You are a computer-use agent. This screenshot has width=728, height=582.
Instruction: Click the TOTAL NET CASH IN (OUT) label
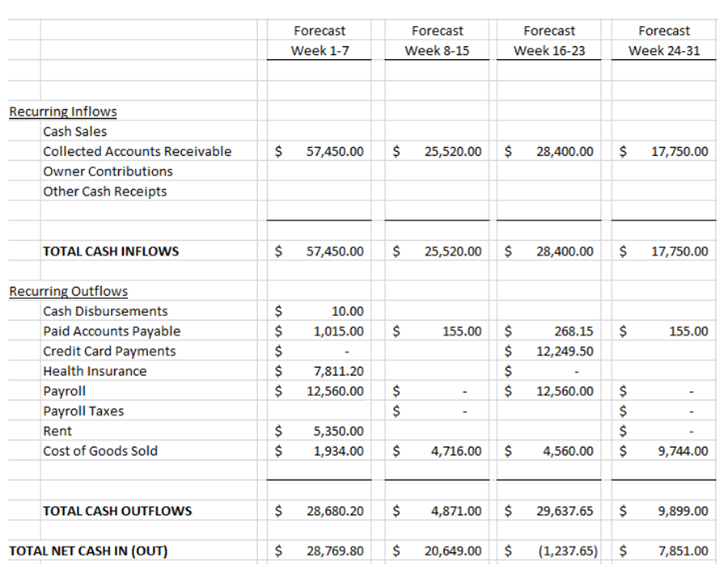[91, 550]
